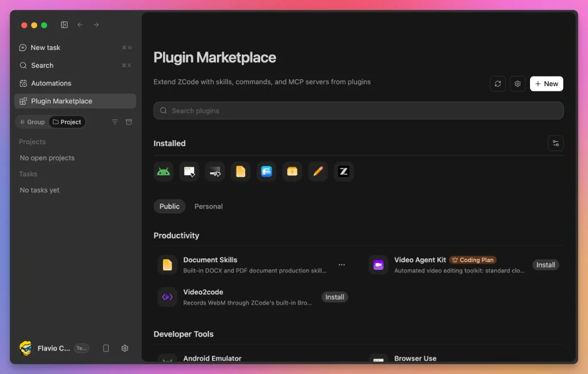Click Document Skills yellow icon
The width and height of the screenshot is (588, 374).
[x=167, y=265]
